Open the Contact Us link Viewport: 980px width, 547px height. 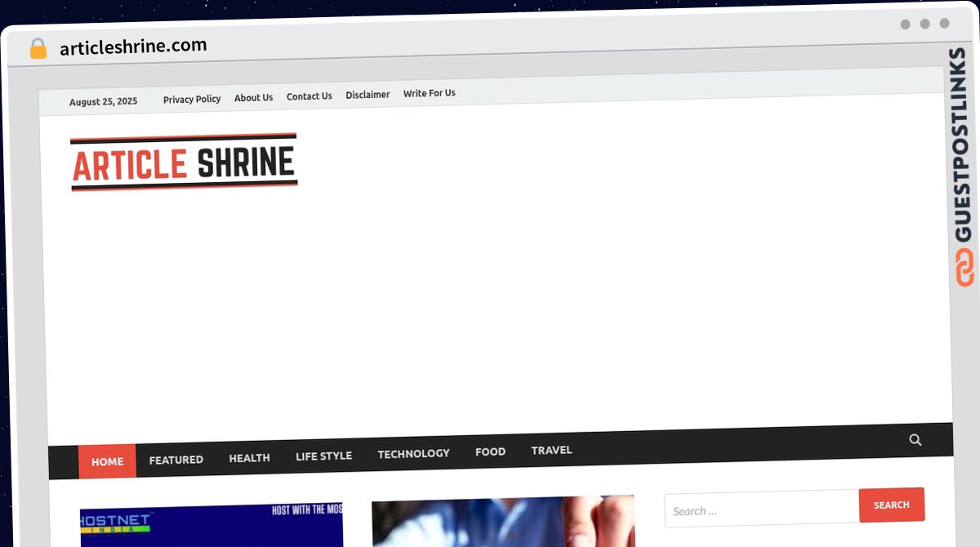(309, 96)
